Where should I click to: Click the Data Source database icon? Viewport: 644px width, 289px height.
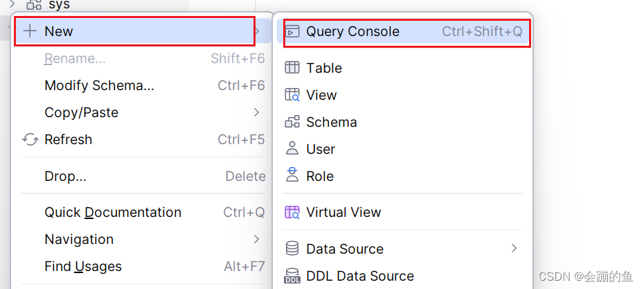point(292,248)
